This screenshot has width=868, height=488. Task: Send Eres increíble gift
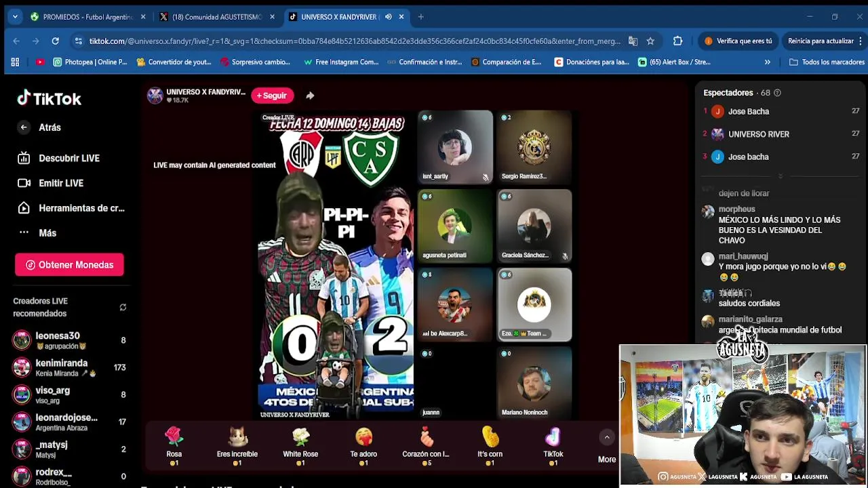(x=237, y=446)
